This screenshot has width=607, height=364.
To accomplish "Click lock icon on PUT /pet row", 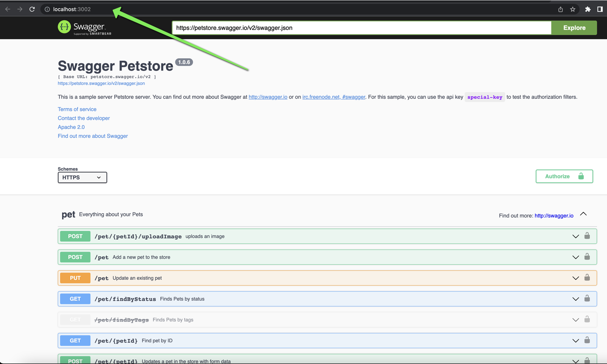I will [587, 277].
